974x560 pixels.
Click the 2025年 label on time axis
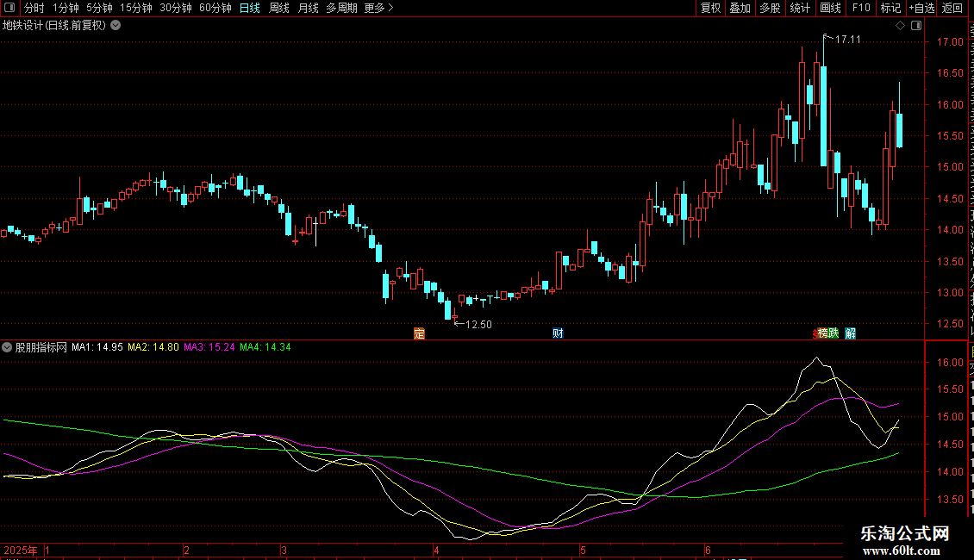21,550
